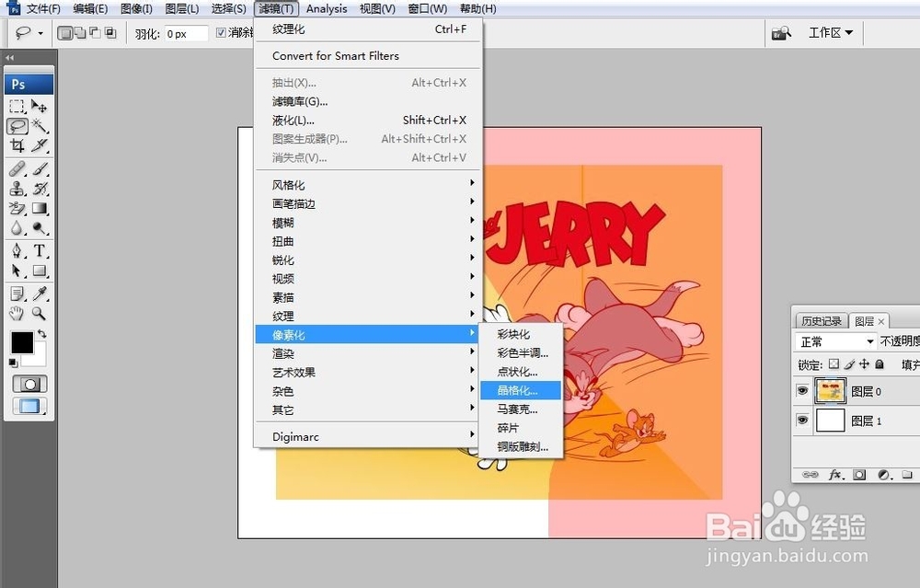
Task: Expand the 锐化 submenu
Action: pos(368,260)
